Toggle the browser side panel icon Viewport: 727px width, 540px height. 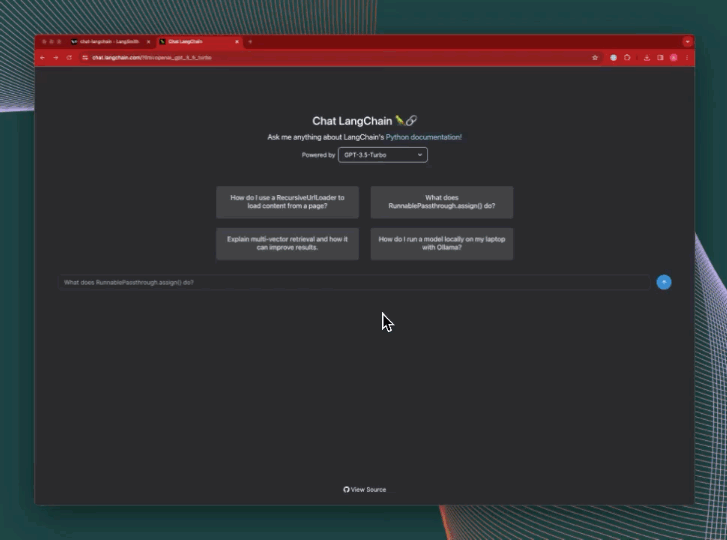point(660,57)
